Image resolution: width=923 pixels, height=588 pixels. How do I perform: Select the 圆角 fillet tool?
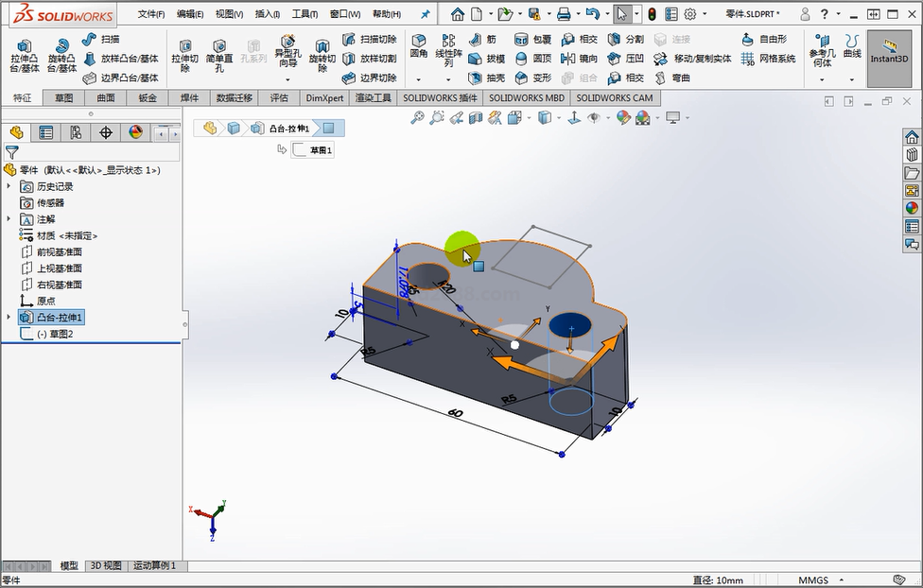coord(419,45)
